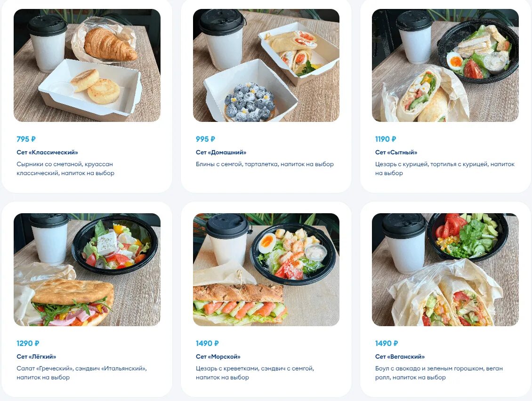Select the 995 ₽ price label
The image size is (532, 401).
tap(205, 139)
